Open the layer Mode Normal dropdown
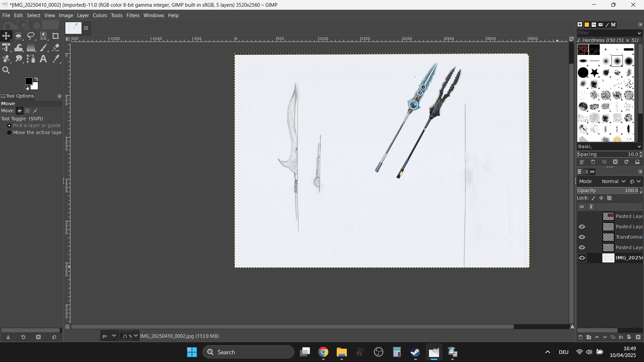Screen dimensions: 644x362 [x=613, y=181]
